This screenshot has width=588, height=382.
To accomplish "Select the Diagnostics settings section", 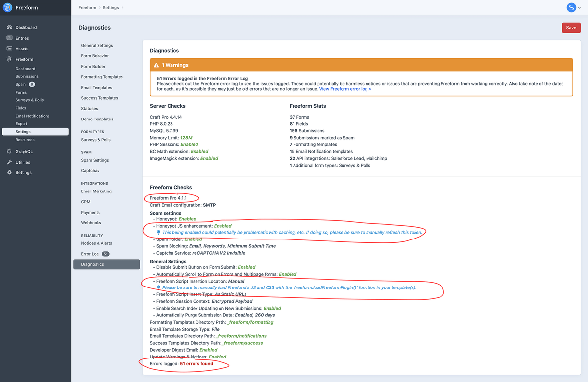I will 107,264.
